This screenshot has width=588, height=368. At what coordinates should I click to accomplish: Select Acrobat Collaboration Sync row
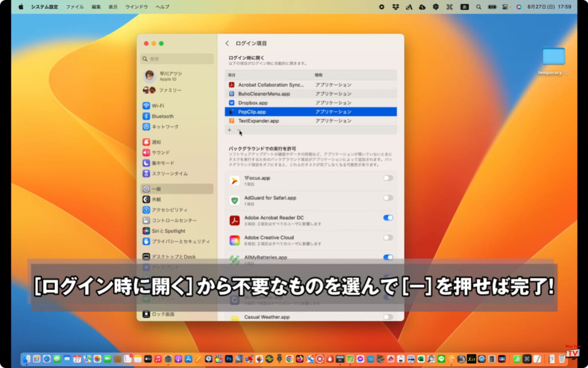(x=311, y=85)
